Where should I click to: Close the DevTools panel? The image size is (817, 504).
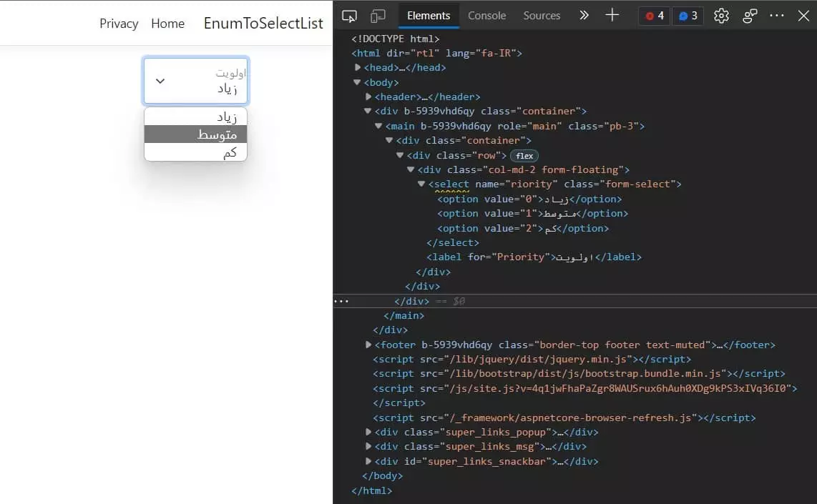803,16
